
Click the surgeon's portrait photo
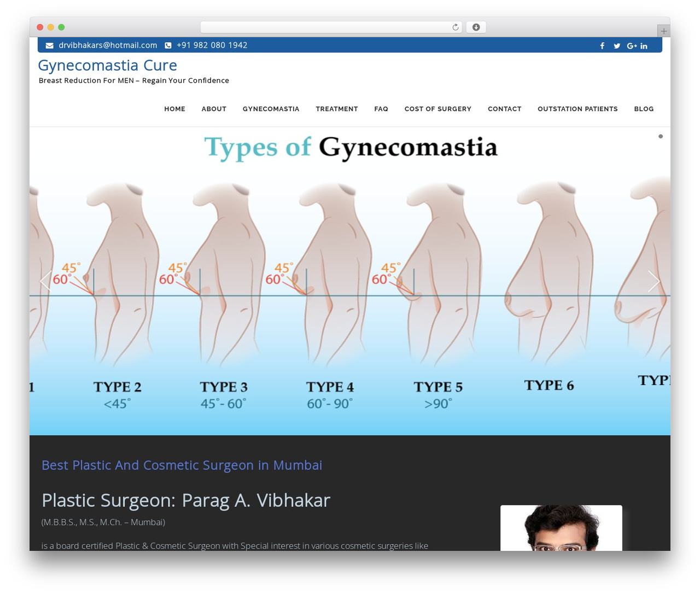(561, 528)
